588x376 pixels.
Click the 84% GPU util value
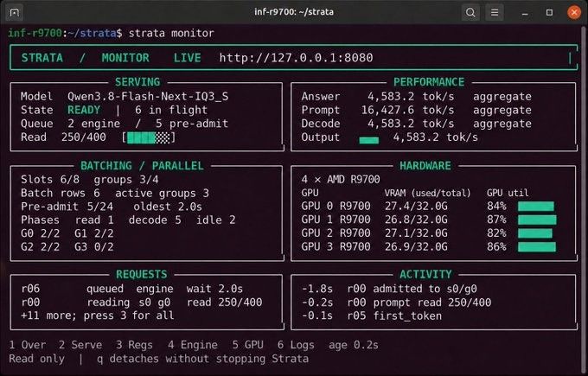click(496, 207)
